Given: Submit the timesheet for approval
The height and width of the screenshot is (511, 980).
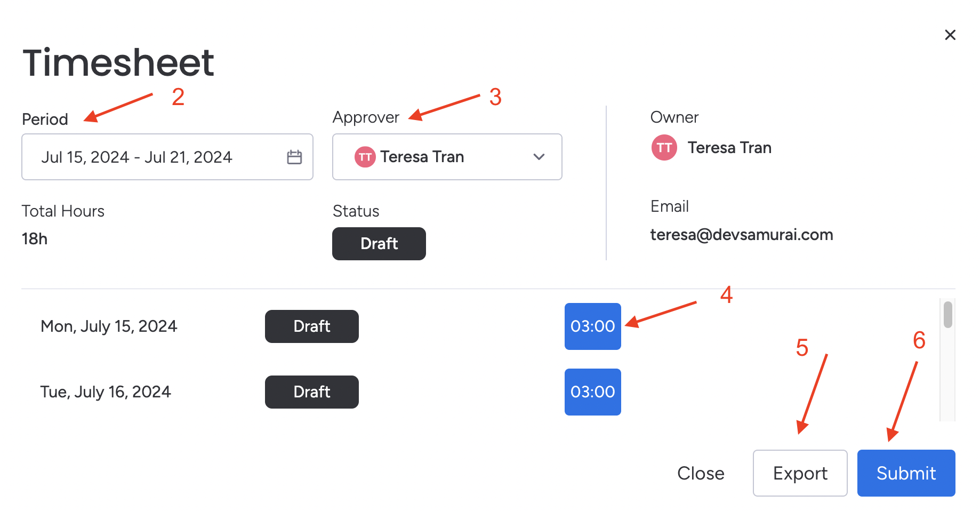Looking at the screenshot, I should pyautogui.click(x=906, y=473).
